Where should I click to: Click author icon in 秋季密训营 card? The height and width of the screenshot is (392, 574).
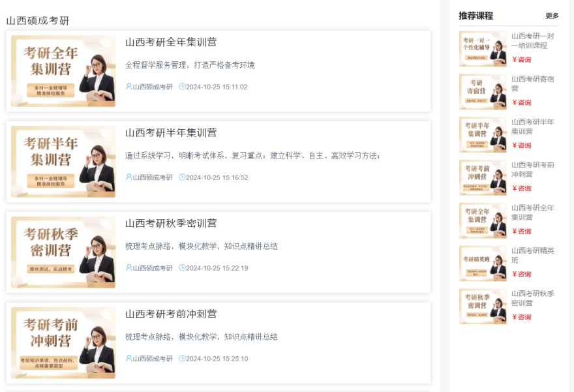128,268
